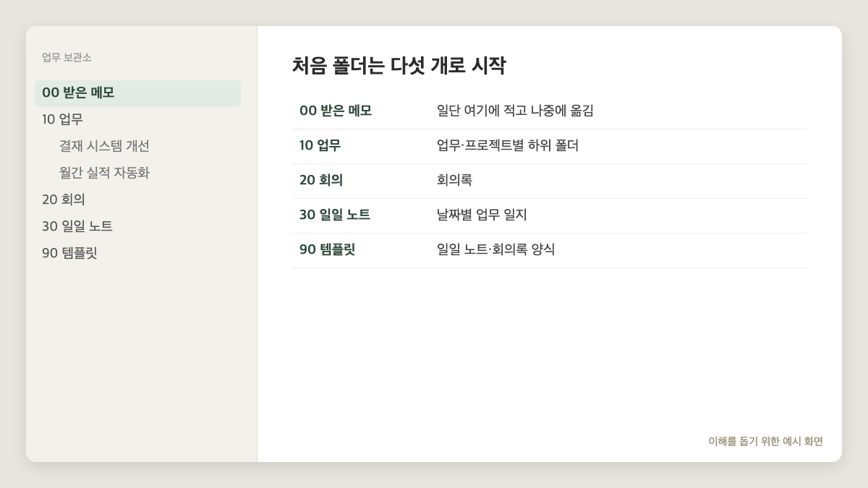Click table cell 10 업무
The height and width of the screenshot is (488, 868).
point(320,146)
